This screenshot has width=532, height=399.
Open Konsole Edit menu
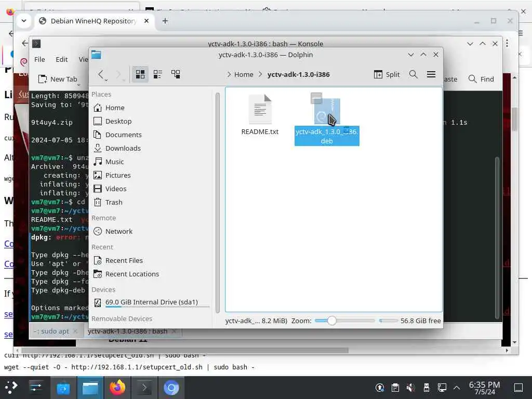[x=61, y=59]
